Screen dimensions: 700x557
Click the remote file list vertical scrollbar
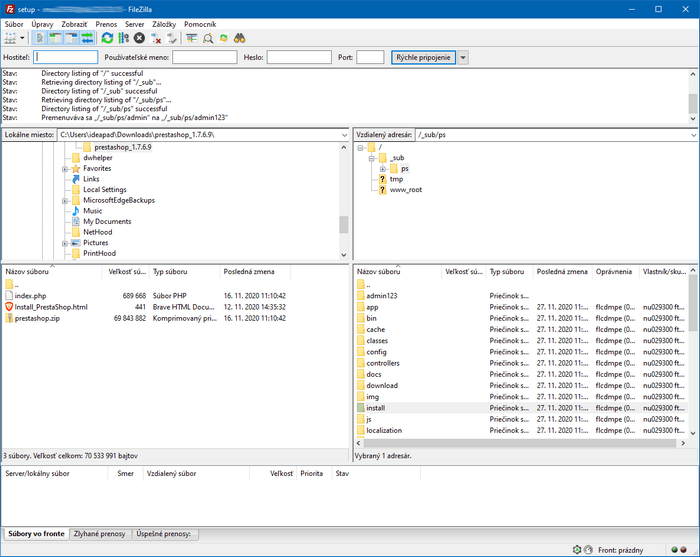(x=693, y=360)
